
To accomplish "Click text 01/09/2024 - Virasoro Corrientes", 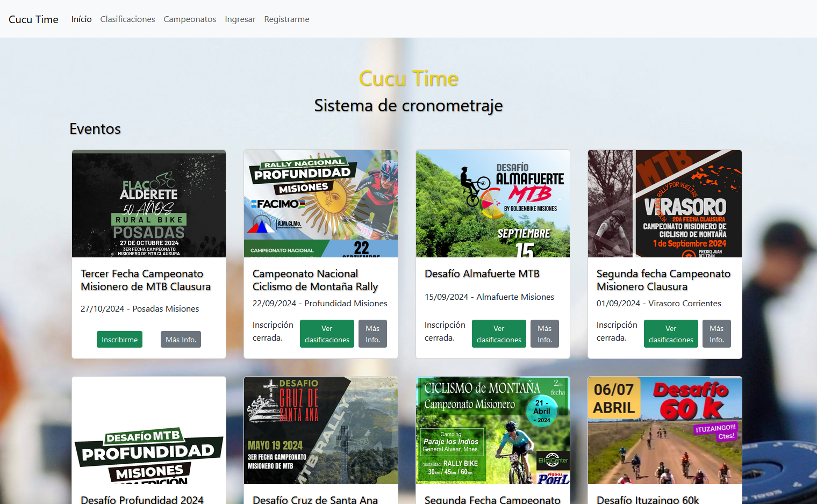I will pos(659,303).
